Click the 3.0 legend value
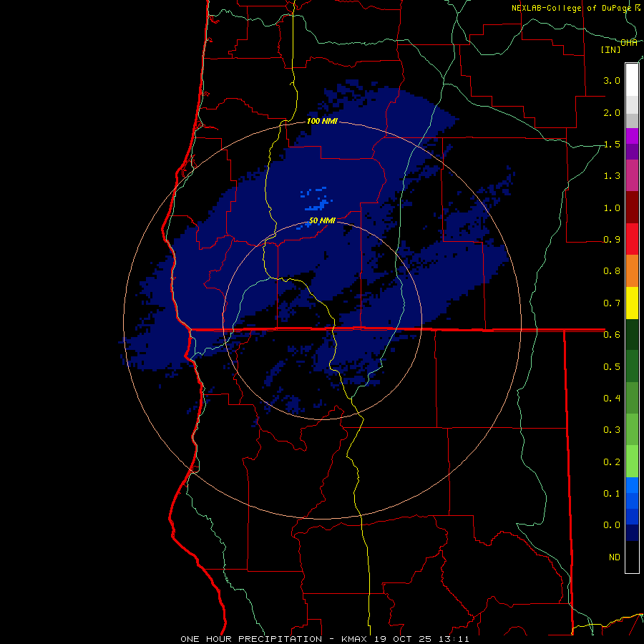Screen dimensions: 644x644 coord(612,80)
